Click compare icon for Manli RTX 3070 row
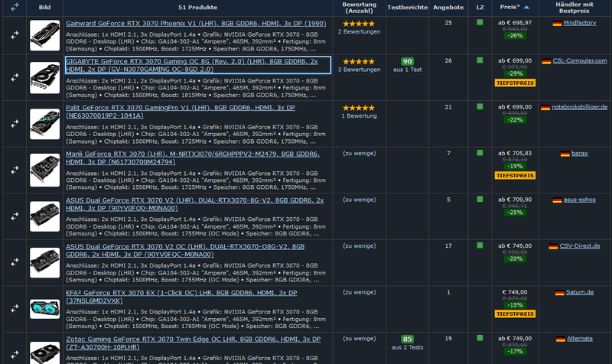Image resolution: width=612 pixels, height=364 pixels. (15, 170)
